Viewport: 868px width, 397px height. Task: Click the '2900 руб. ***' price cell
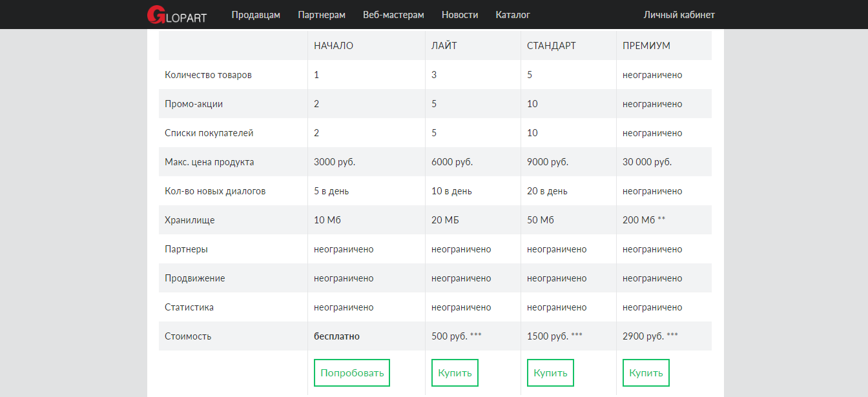[650, 336]
